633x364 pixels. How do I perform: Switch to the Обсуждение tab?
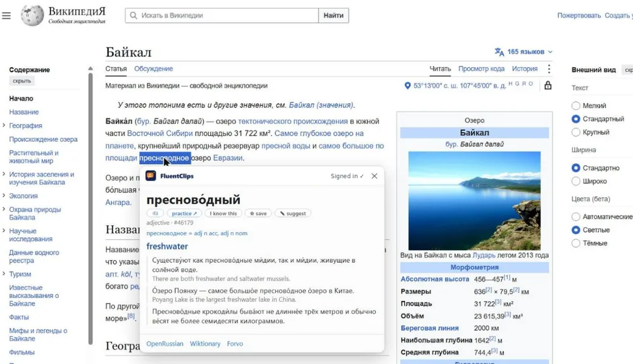click(x=153, y=69)
